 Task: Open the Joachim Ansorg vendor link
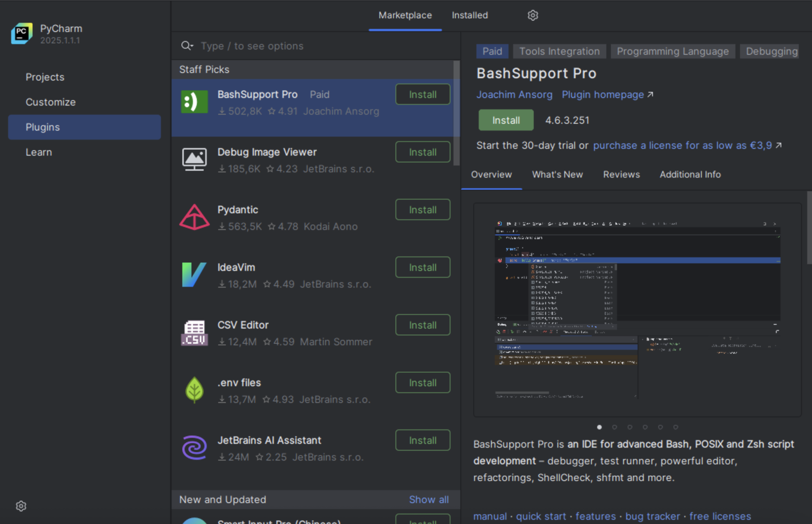point(514,95)
